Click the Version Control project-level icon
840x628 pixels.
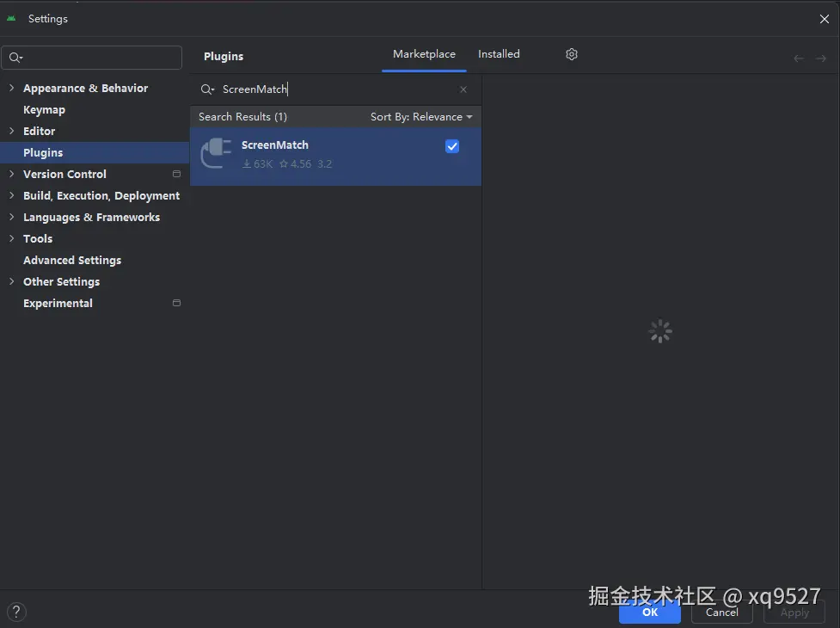click(x=176, y=174)
